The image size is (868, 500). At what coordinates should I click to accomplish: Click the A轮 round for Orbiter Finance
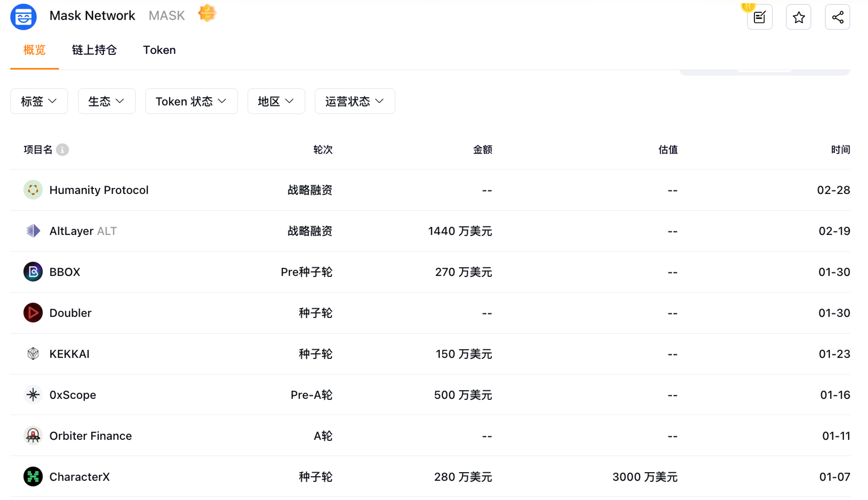[323, 436]
